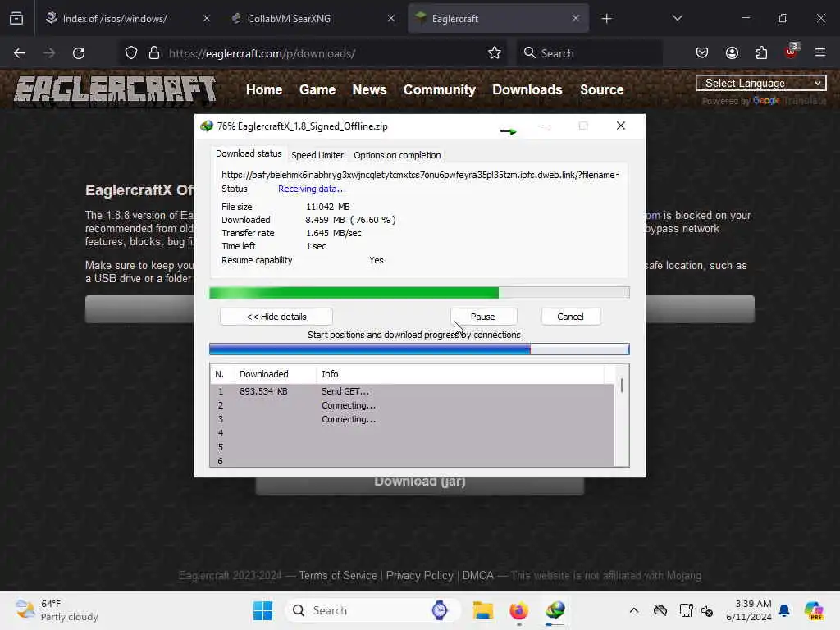Open Game in site navigation
The image size is (840, 630).
[x=317, y=90]
